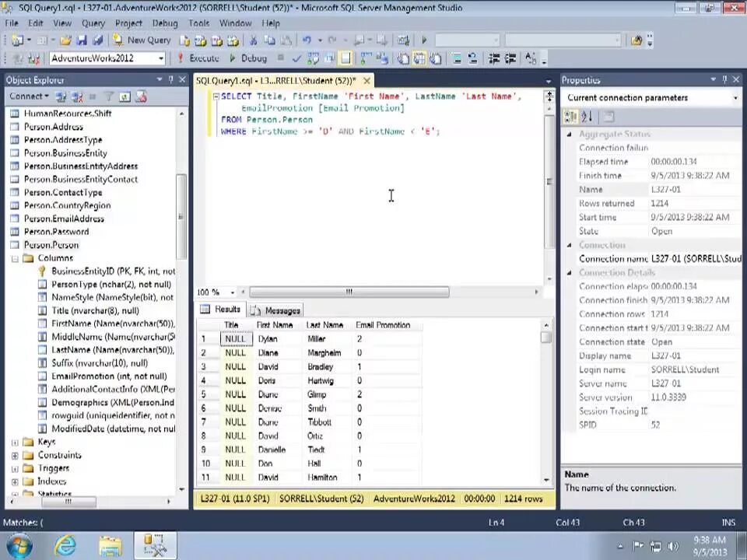
Task: Collapse the Columns folder
Action: tap(15, 258)
